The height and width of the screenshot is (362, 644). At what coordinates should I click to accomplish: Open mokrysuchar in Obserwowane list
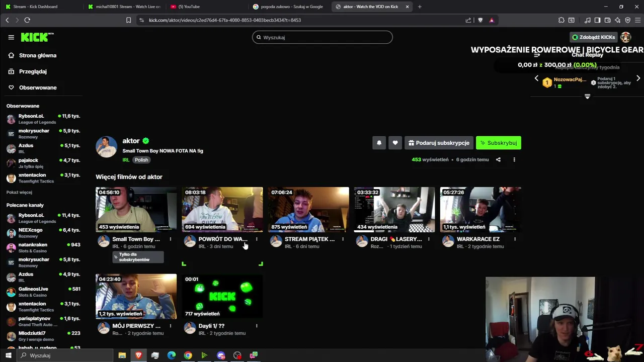(43, 133)
